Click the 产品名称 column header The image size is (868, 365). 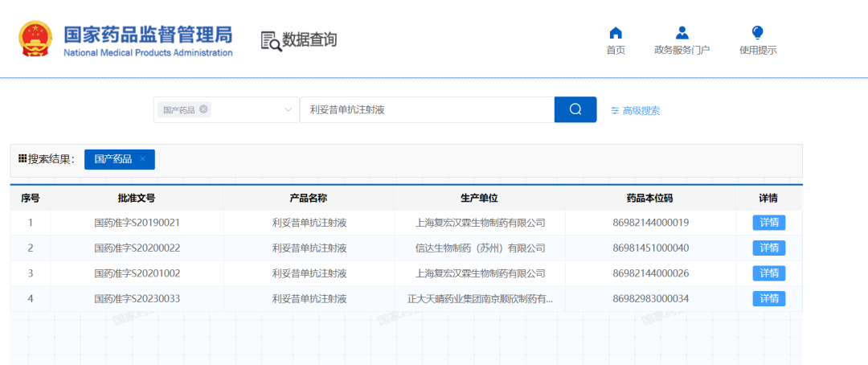309,199
